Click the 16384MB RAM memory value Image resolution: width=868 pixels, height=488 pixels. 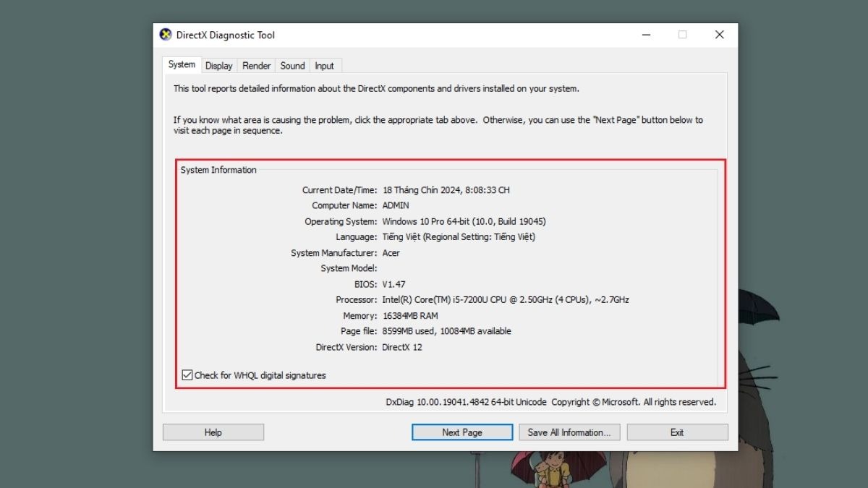pos(410,316)
